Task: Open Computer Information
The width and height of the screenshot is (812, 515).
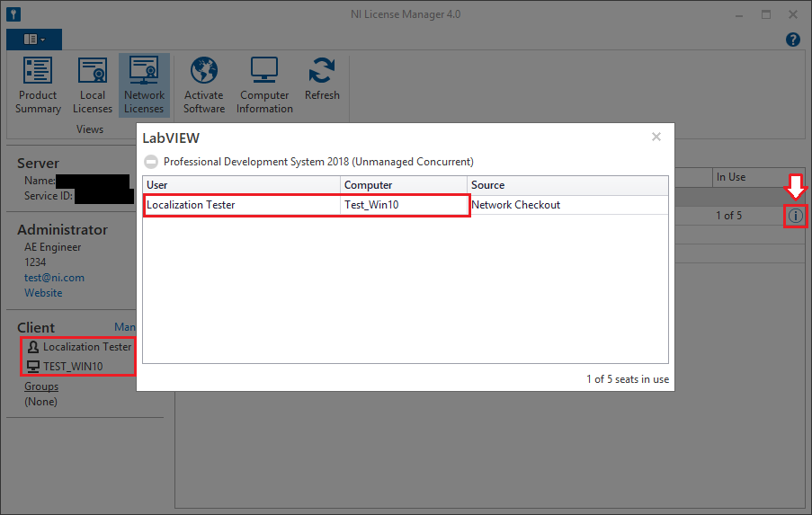Action: tap(264, 85)
